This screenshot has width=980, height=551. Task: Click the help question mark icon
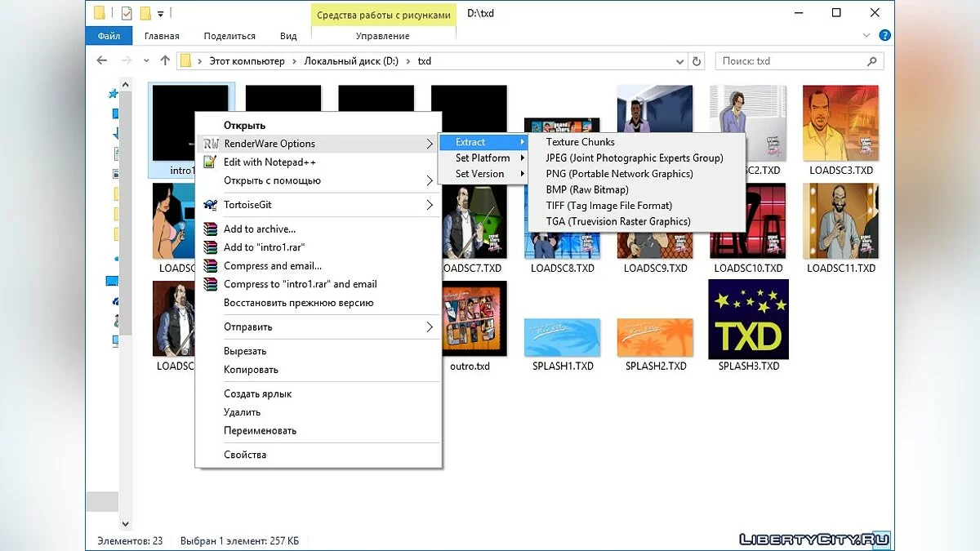885,36
